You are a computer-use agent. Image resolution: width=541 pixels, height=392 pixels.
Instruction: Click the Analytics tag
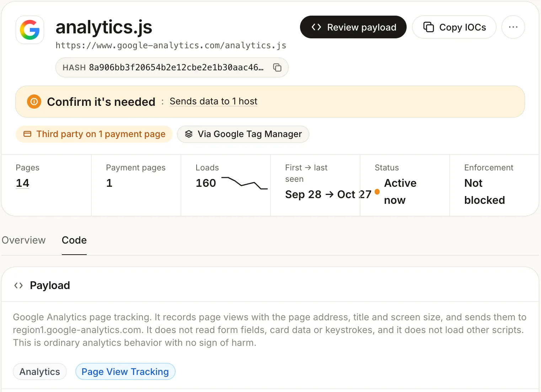[x=40, y=372]
